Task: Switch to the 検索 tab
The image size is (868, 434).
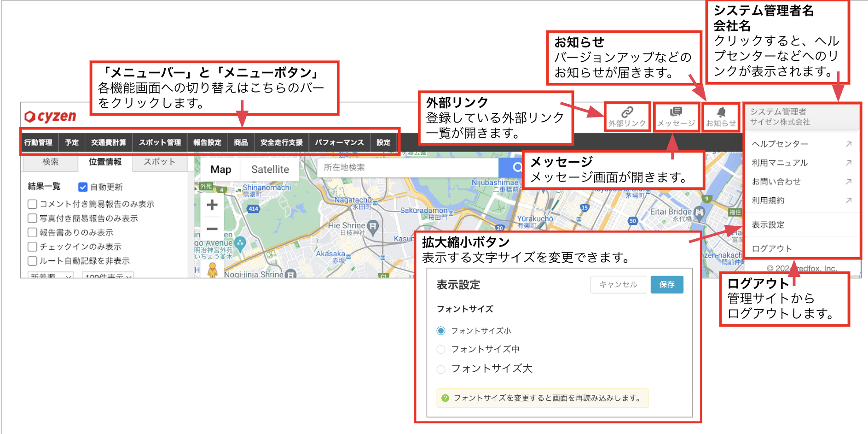Action: (50, 162)
